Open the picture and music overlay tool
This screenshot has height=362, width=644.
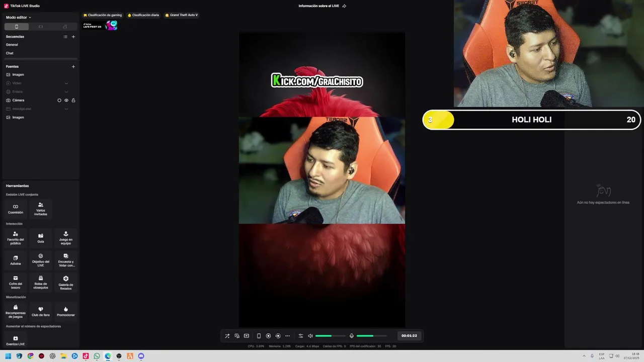pos(237,336)
